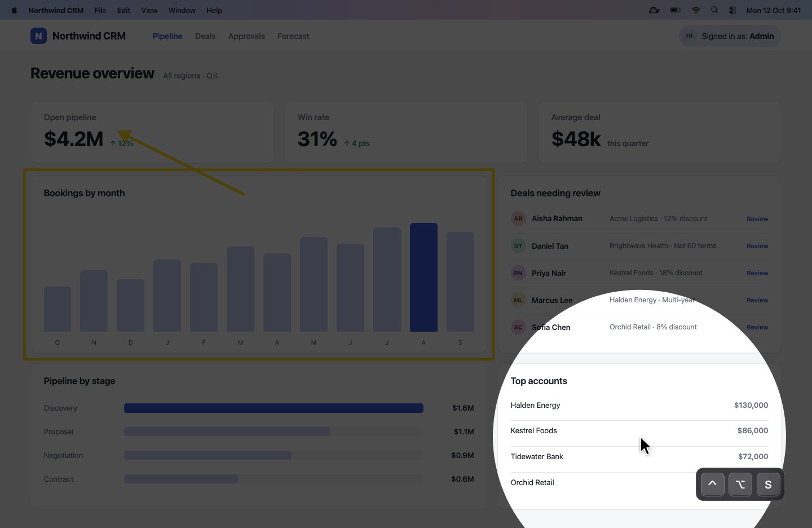Screen dimensions: 812x528
Task: Click the 31% Win rate value
Action: pos(317,139)
